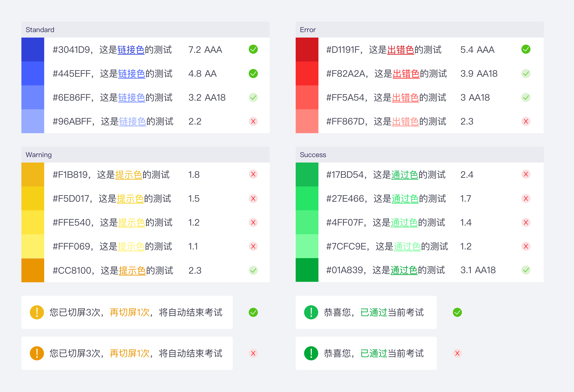The height and width of the screenshot is (392, 574).
Task: Select the #F82A2A red swatch
Action: click(x=307, y=73)
